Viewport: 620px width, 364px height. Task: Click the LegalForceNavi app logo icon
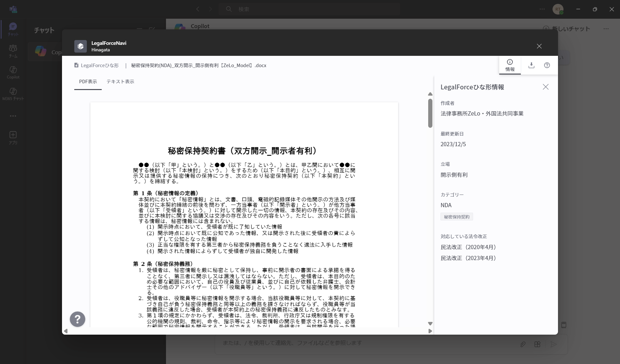[80, 46]
